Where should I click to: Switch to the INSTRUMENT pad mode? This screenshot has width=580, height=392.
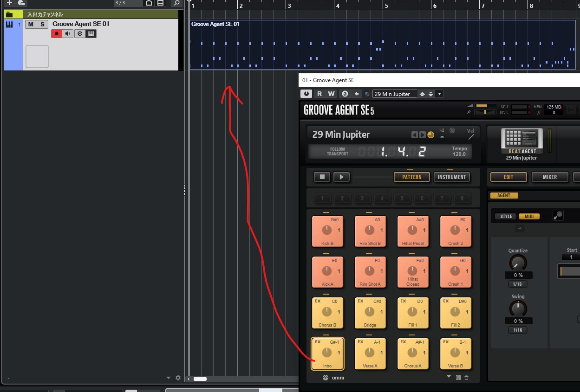click(x=451, y=177)
